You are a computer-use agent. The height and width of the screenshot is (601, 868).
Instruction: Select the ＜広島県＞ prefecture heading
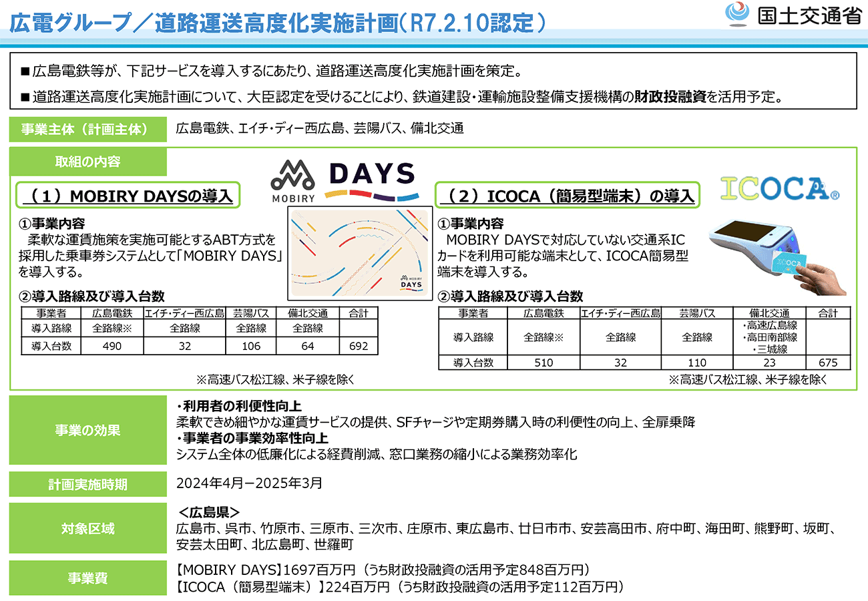point(209,513)
